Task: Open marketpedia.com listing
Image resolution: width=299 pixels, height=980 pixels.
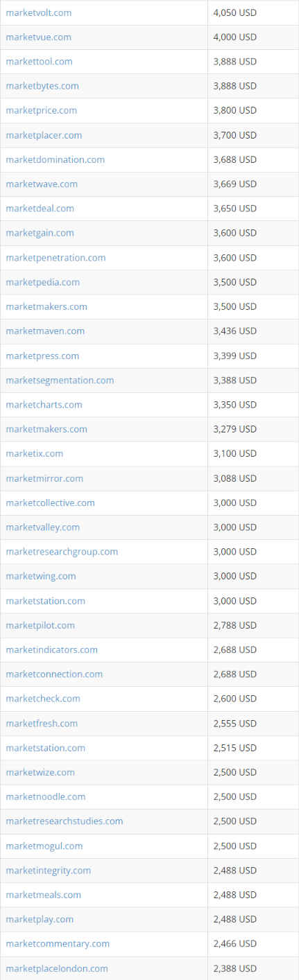Action: [42, 282]
